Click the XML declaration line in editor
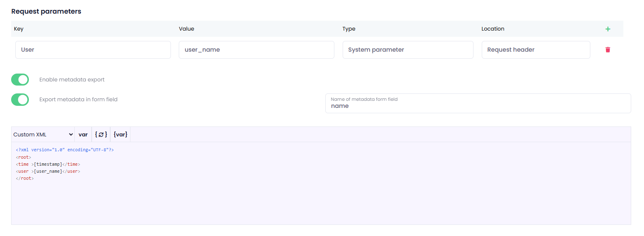The image size is (644, 236). click(64, 150)
